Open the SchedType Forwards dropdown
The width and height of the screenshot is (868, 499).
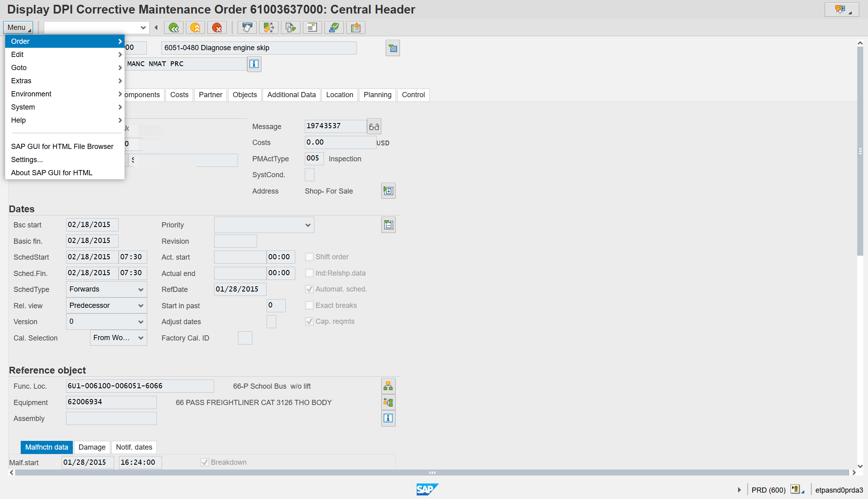107,289
